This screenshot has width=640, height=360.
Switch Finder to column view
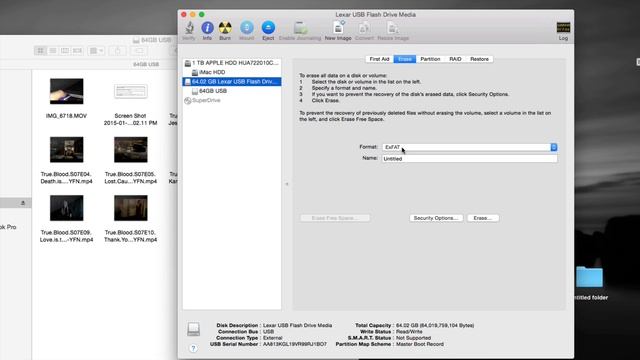65,51
